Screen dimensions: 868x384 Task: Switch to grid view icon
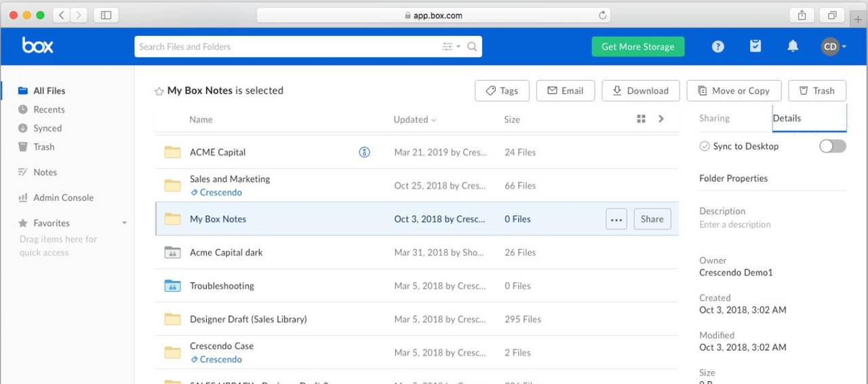point(641,119)
